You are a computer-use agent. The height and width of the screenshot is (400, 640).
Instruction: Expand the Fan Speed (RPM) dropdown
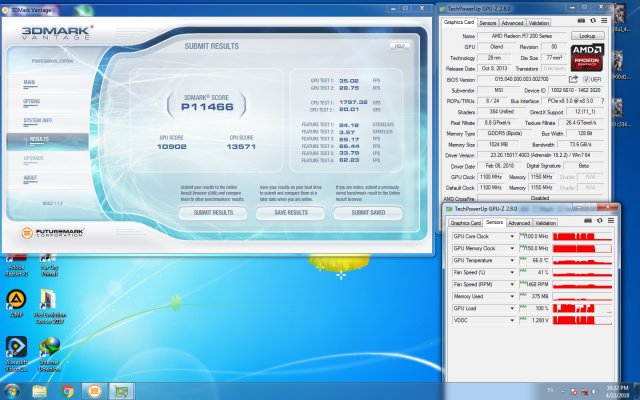514,285
